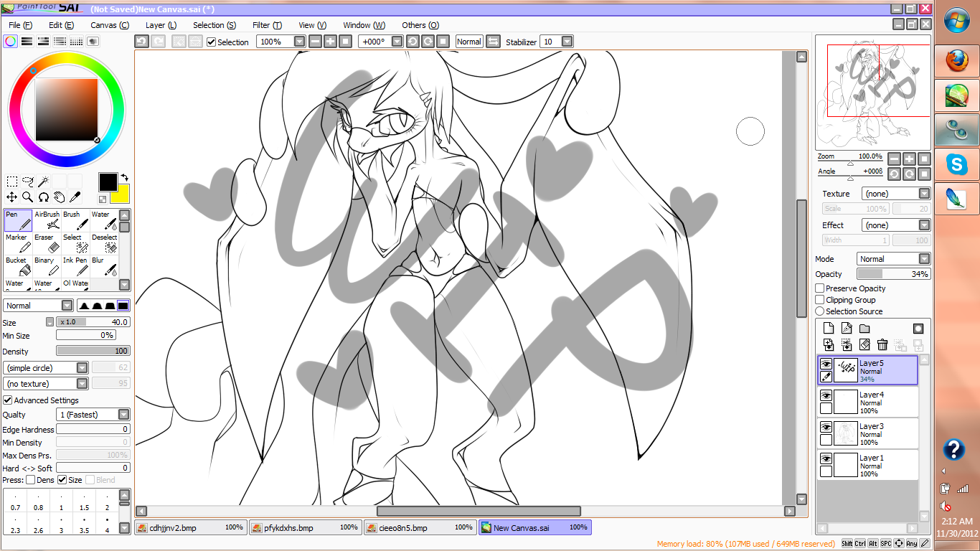Click the foreground black color swatch
This screenshot has width=980, height=551.
tap(108, 182)
